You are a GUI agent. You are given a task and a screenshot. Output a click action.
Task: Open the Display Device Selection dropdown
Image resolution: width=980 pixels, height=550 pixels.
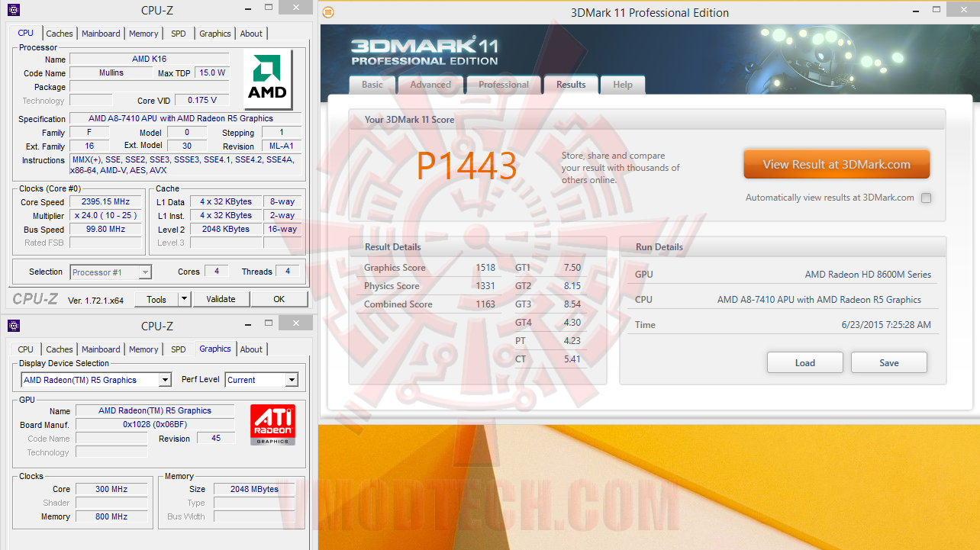point(96,380)
